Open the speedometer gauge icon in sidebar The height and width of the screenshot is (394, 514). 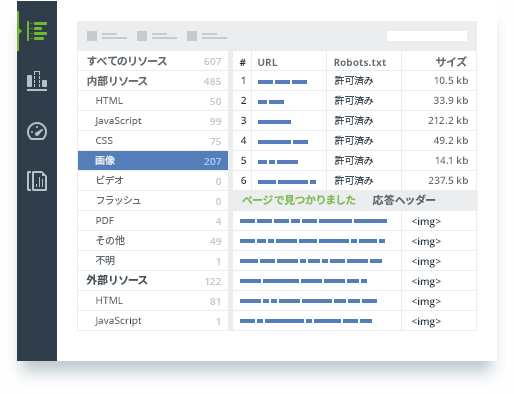tap(37, 131)
